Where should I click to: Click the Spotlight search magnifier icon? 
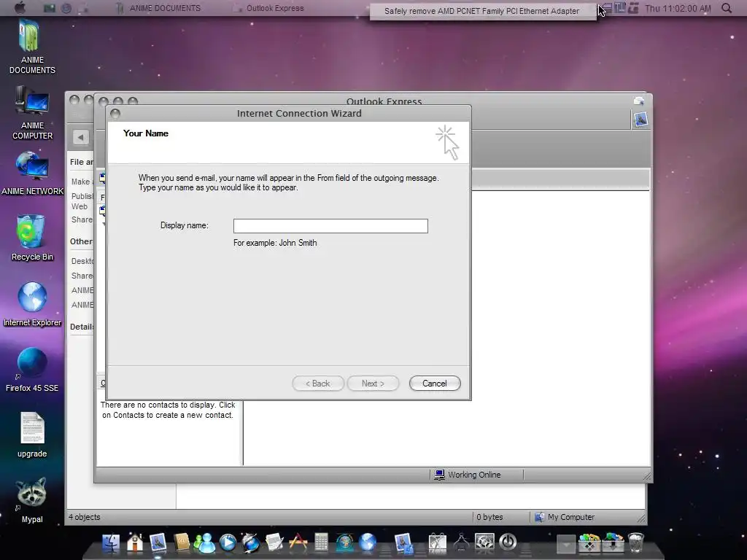727,8
